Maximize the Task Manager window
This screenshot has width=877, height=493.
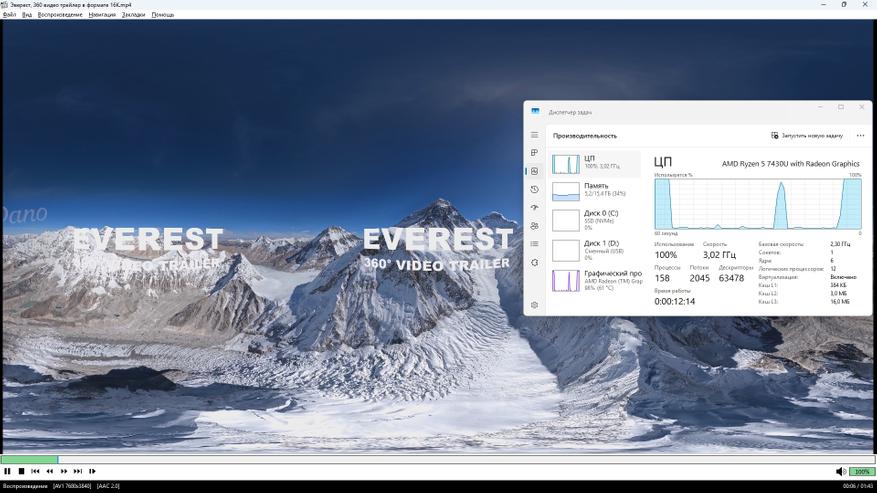[x=841, y=107]
